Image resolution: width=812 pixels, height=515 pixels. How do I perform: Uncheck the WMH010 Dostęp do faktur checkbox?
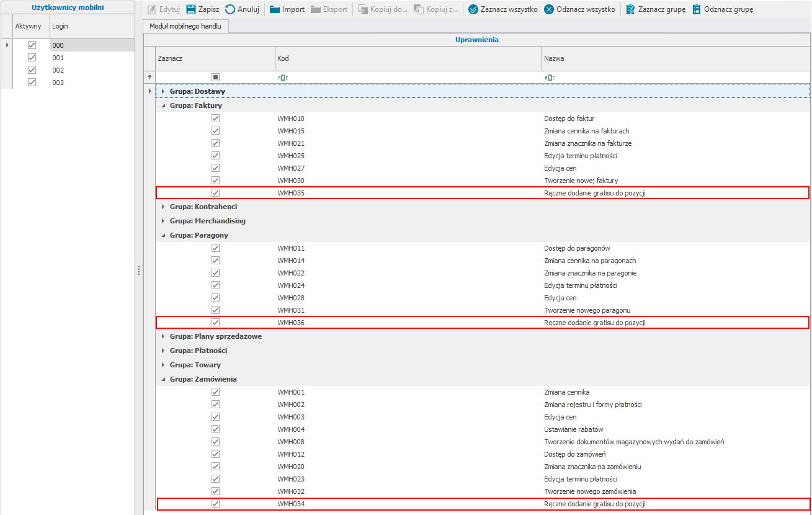(x=216, y=119)
